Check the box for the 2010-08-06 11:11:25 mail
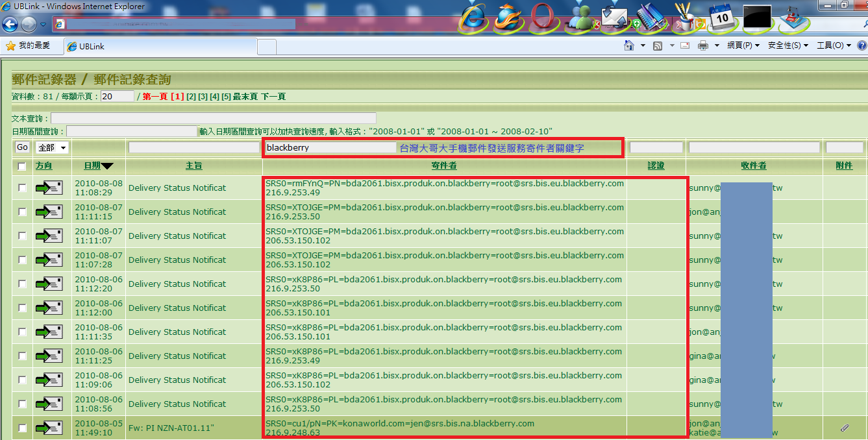This screenshot has height=440, width=868. click(22, 356)
